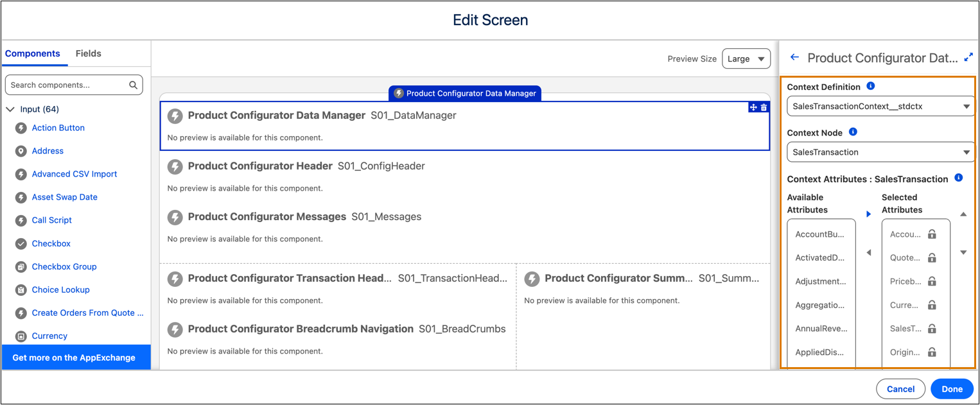Open the Context Node combo box
Screen dimensions: 980x405
coord(880,152)
